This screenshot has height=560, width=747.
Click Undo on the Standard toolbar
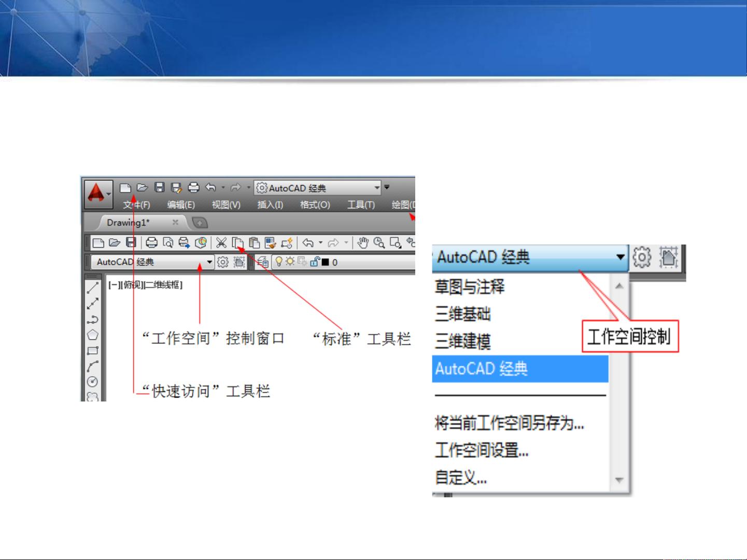coord(308,242)
